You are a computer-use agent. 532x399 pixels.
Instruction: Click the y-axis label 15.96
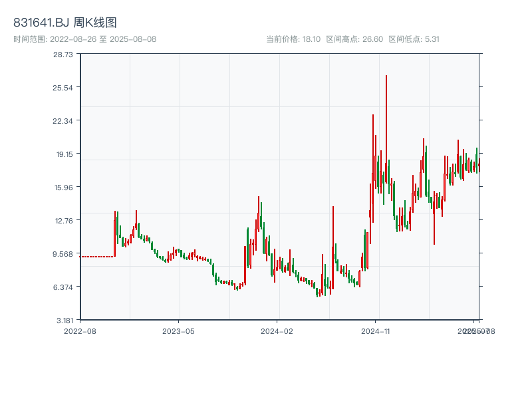[x=63, y=188]
